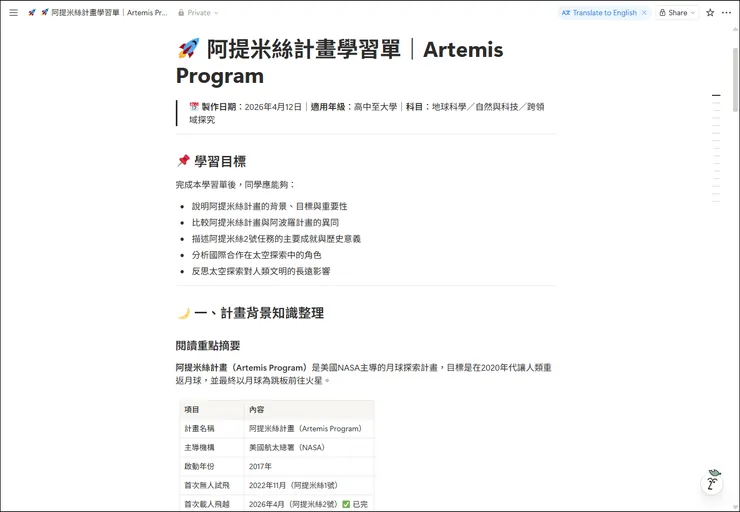This screenshot has width=740, height=512.
Task: Click the large rocket emoji page icon
Action: 189,49
